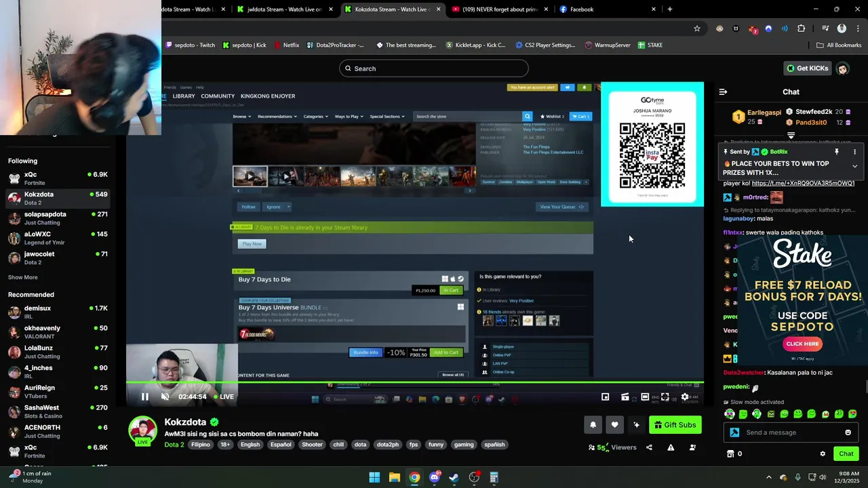Toggle mini player mode in video controls
Image resolution: width=868 pixels, height=488 pixels.
(605, 397)
